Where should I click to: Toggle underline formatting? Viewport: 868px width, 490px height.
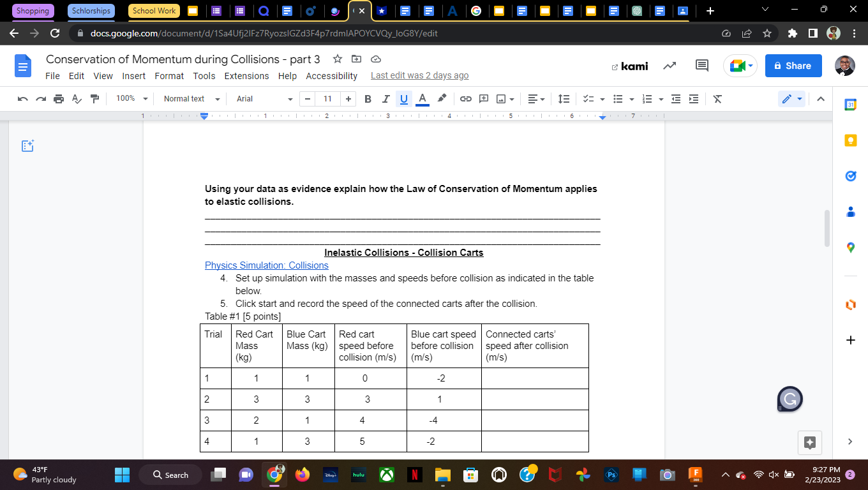tap(403, 98)
